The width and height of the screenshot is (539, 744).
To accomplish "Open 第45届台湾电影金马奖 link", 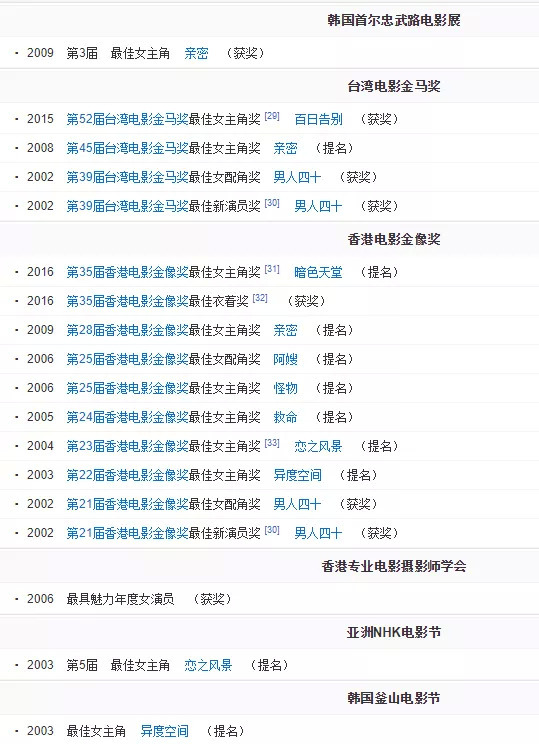I will 128,148.
